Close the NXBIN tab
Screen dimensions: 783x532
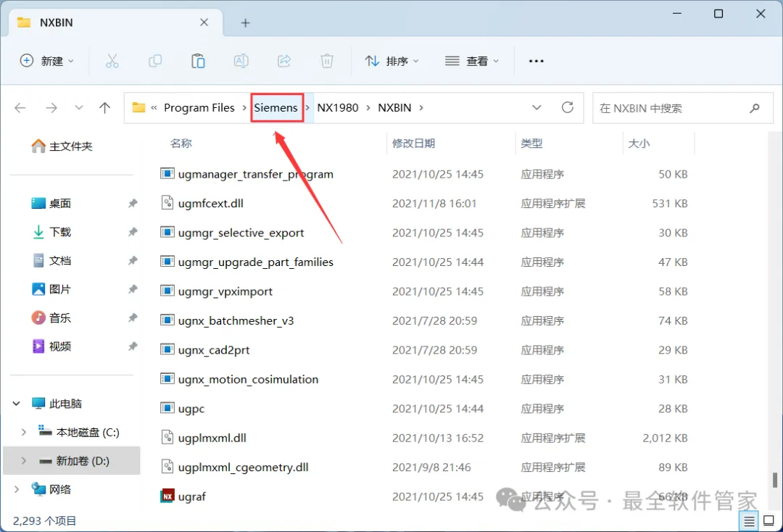204,22
